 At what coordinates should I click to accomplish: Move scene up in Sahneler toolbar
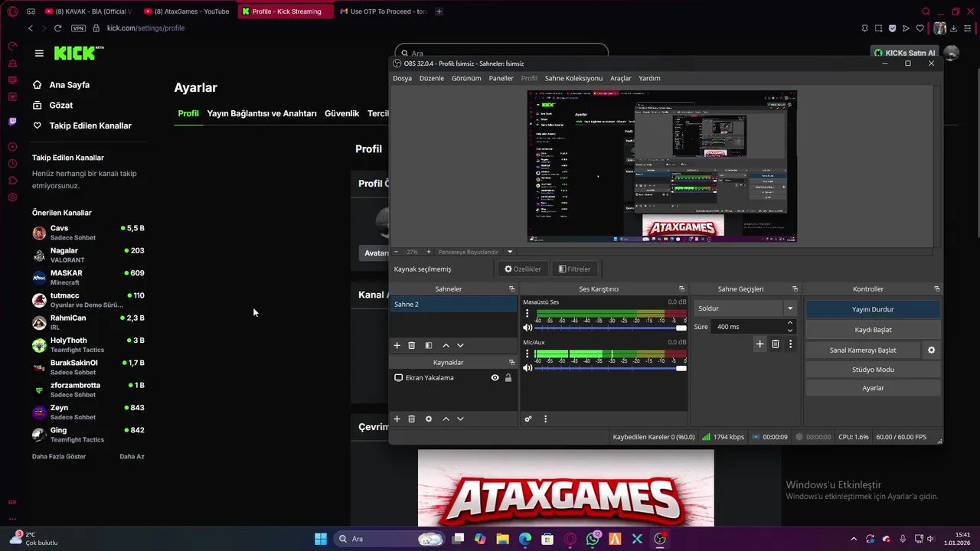(x=446, y=345)
